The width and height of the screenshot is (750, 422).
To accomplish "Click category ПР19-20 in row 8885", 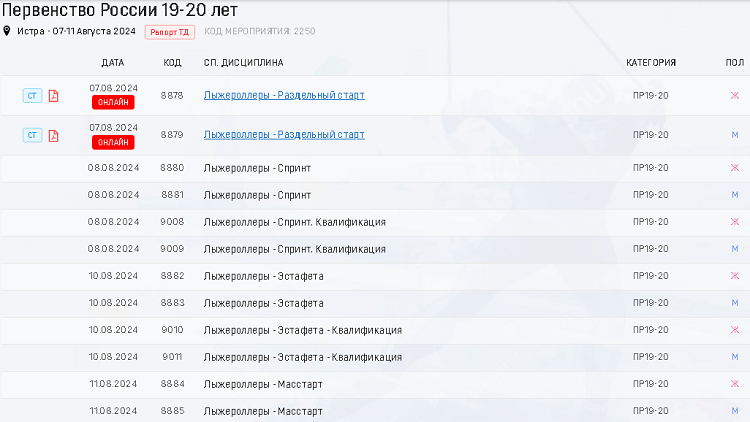I will (x=651, y=411).
